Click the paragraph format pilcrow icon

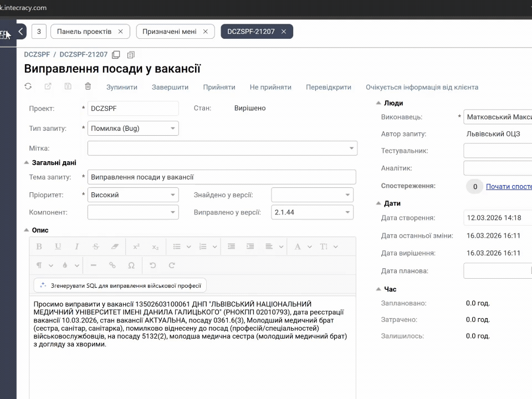(x=39, y=265)
